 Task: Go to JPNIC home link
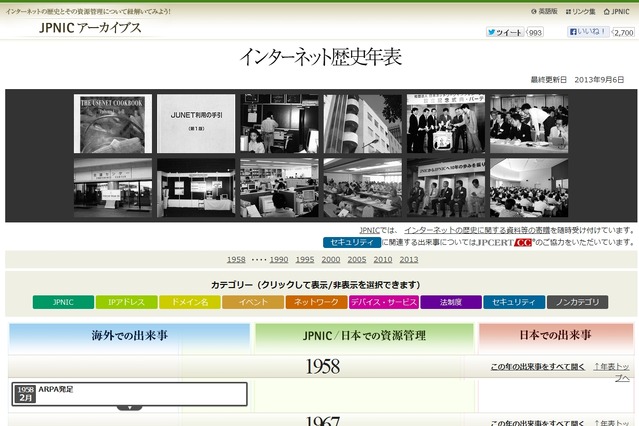tap(617, 11)
